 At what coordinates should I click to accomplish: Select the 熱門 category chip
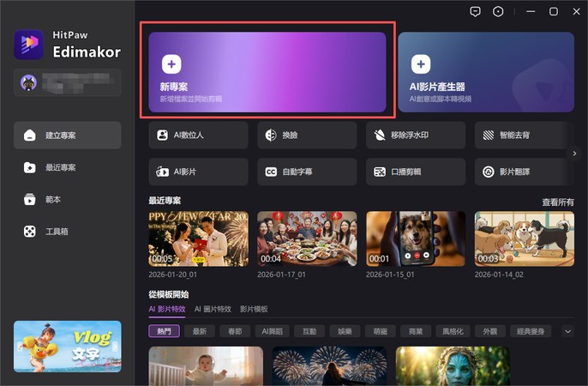[x=165, y=331]
